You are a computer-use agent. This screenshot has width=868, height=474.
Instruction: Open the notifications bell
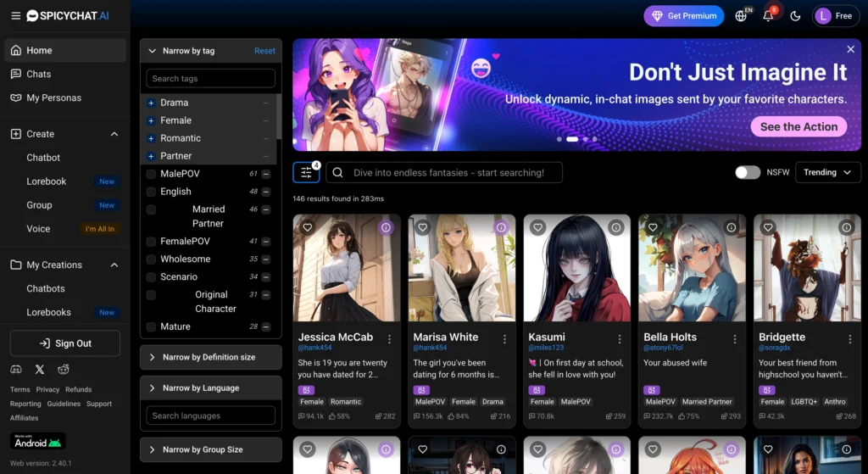[x=768, y=16]
